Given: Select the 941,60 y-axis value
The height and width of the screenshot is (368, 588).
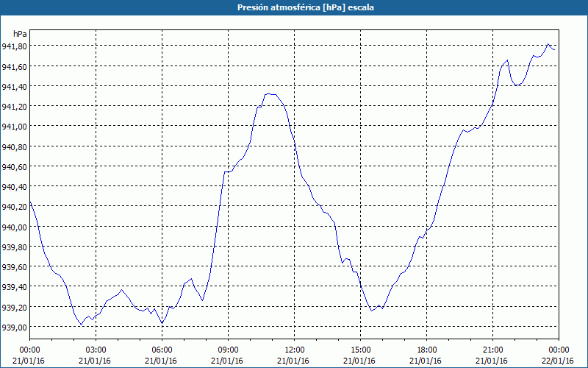Looking at the screenshot, I should tap(14, 67).
